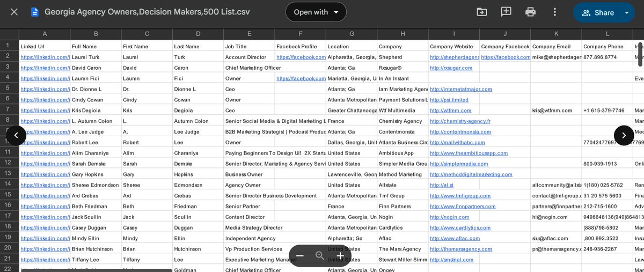Open Lauren Fici's Facebook profile link
Image resolution: width=644 pixels, height=272 pixels.
point(301,78)
